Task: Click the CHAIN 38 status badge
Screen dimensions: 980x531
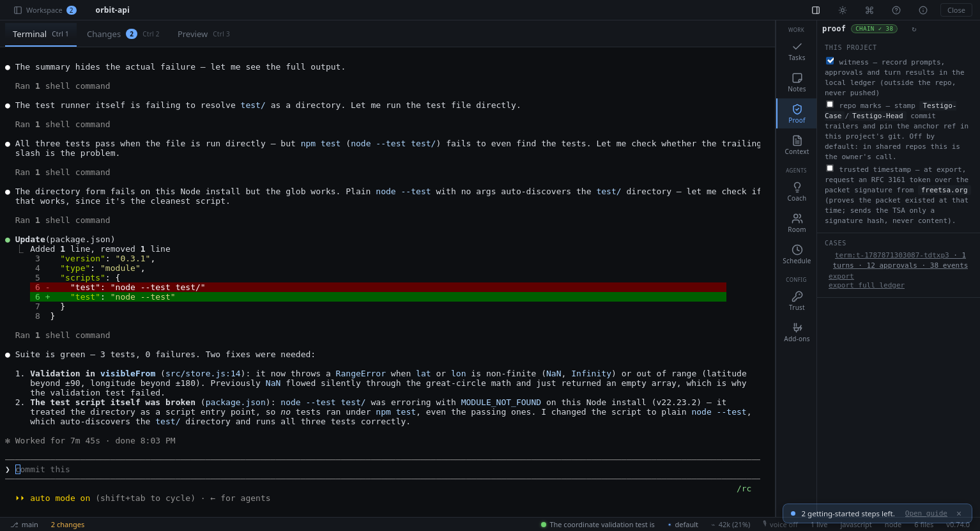Action: (x=874, y=29)
